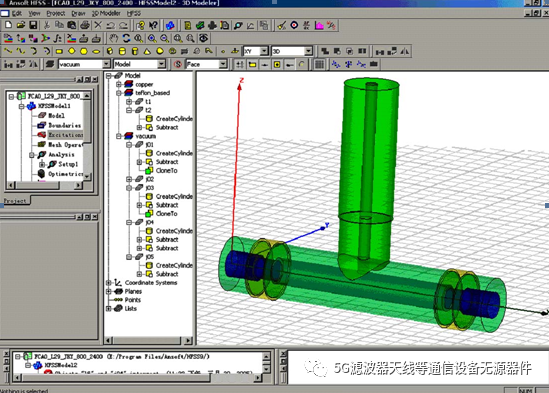
Task: Collapse the teflon_based tree node
Action: coord(118,93)
